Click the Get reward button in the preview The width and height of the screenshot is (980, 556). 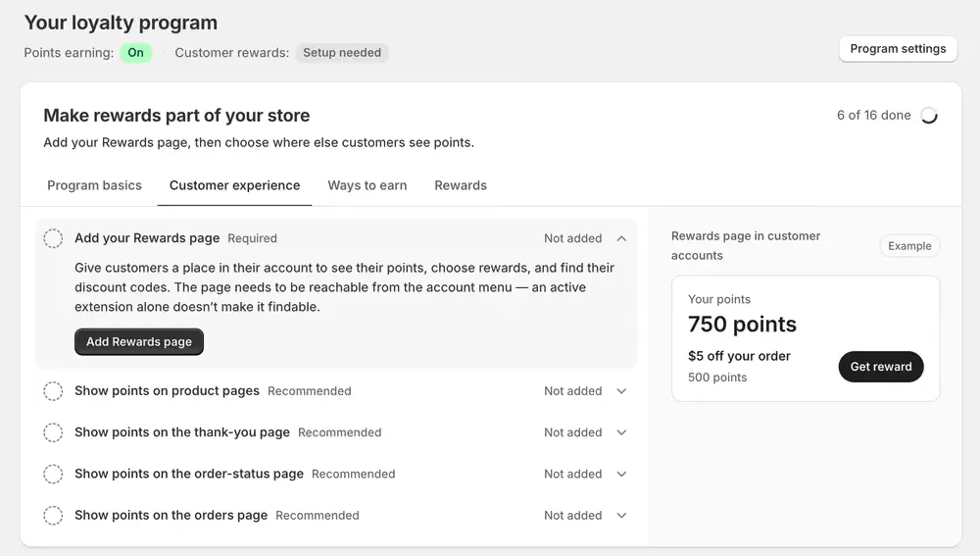coord(881,367)
